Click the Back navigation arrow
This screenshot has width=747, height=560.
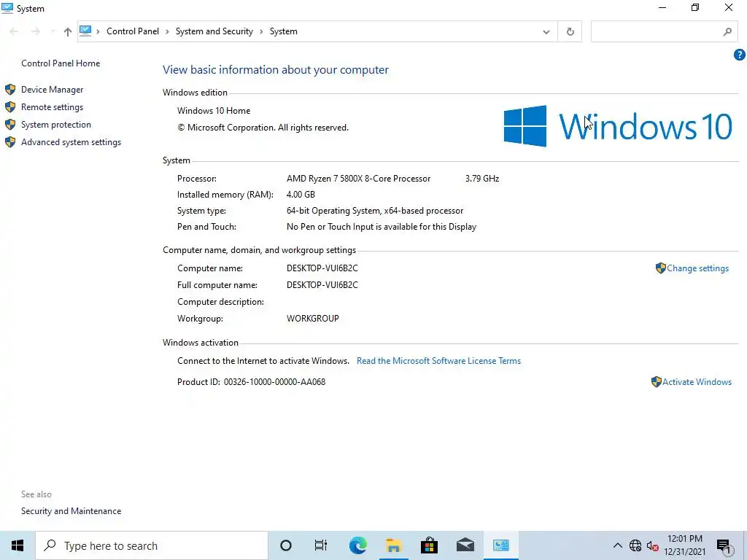click(x=14, y=31)
